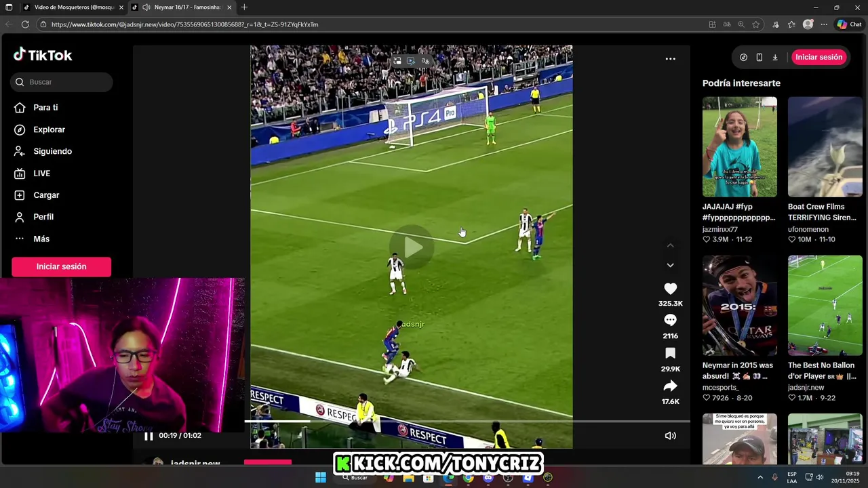This screenshot has width=868, height=488.
Task: Open the Siguiendo section
Action: coord(52,151)
